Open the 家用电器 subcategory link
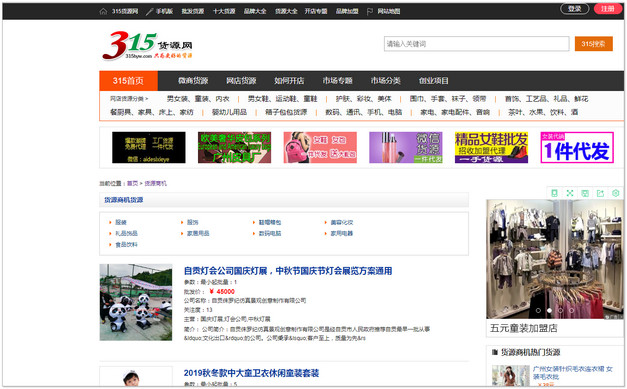627x389 pixels. [341, 233]
